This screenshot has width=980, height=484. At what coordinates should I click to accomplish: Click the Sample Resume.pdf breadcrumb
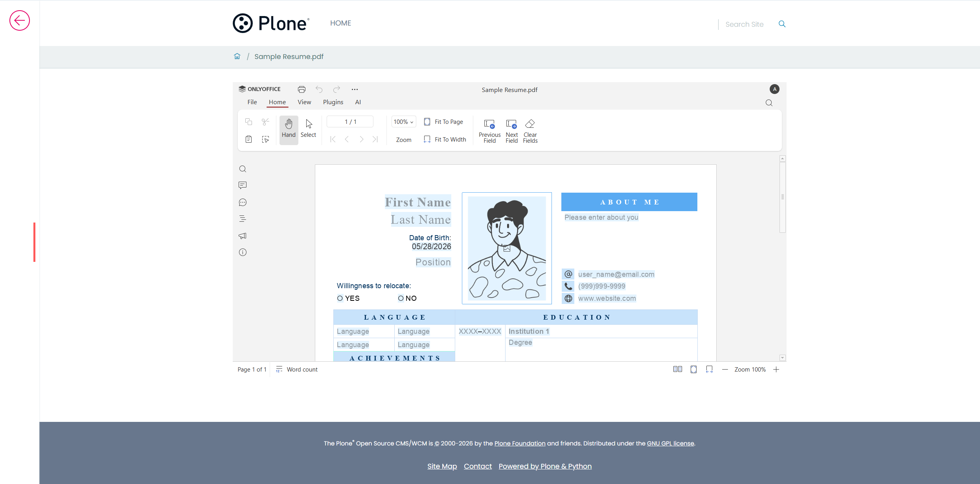[289, 57]
